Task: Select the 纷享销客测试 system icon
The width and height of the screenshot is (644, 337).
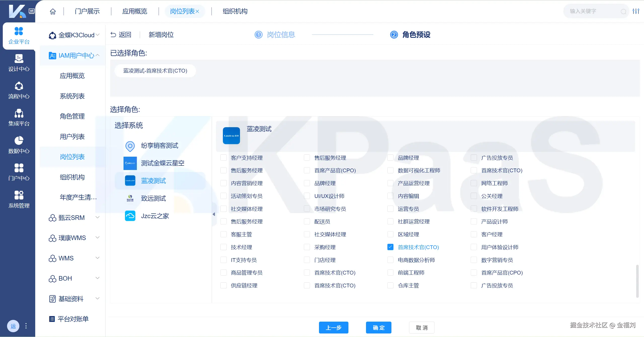Action: point(130,146)
